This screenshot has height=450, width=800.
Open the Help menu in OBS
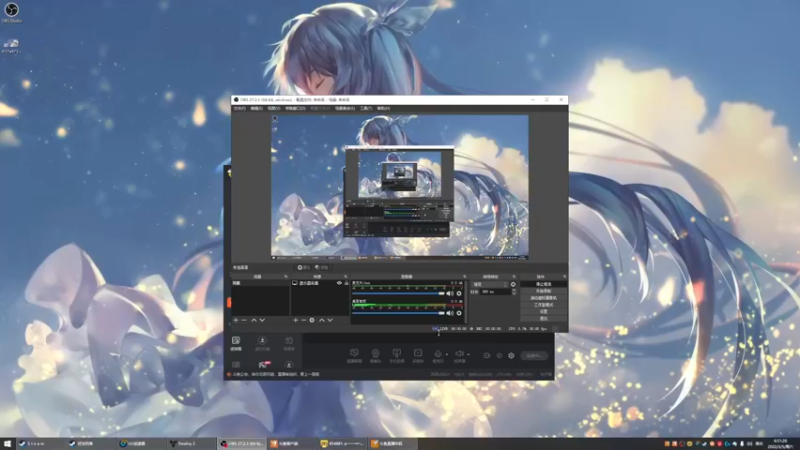(x=383, y=108)
